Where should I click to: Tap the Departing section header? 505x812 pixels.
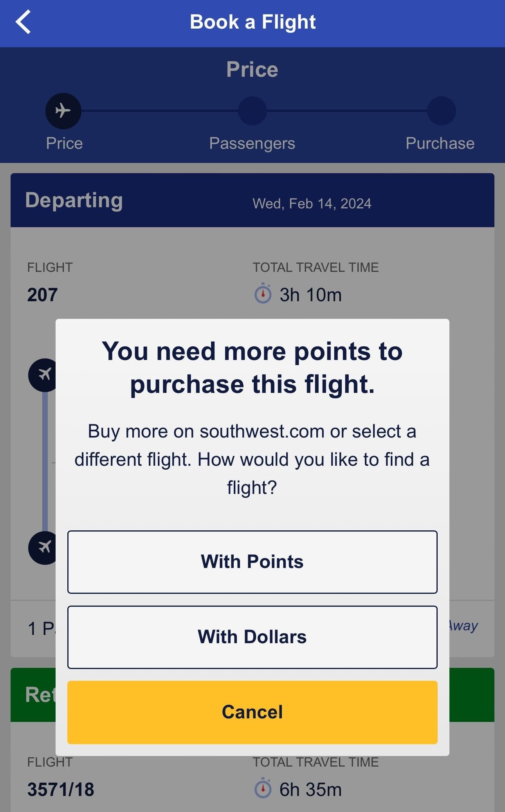click(x=74, y=201)
